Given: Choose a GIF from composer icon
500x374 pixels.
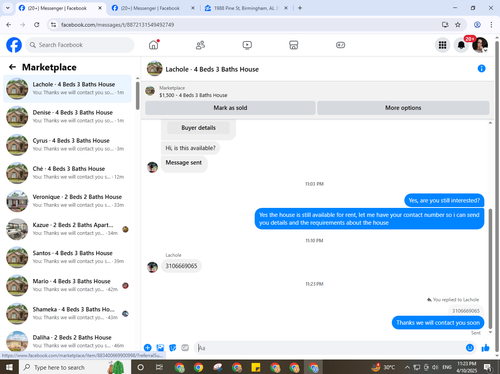Looking at the screenshot, I should pos(185,348).
